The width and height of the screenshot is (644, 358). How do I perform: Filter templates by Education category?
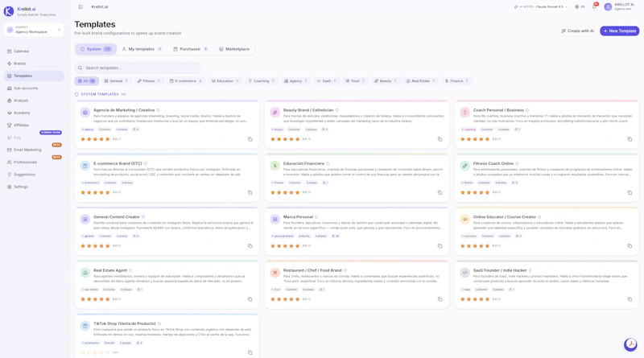(x=225, y=81)
